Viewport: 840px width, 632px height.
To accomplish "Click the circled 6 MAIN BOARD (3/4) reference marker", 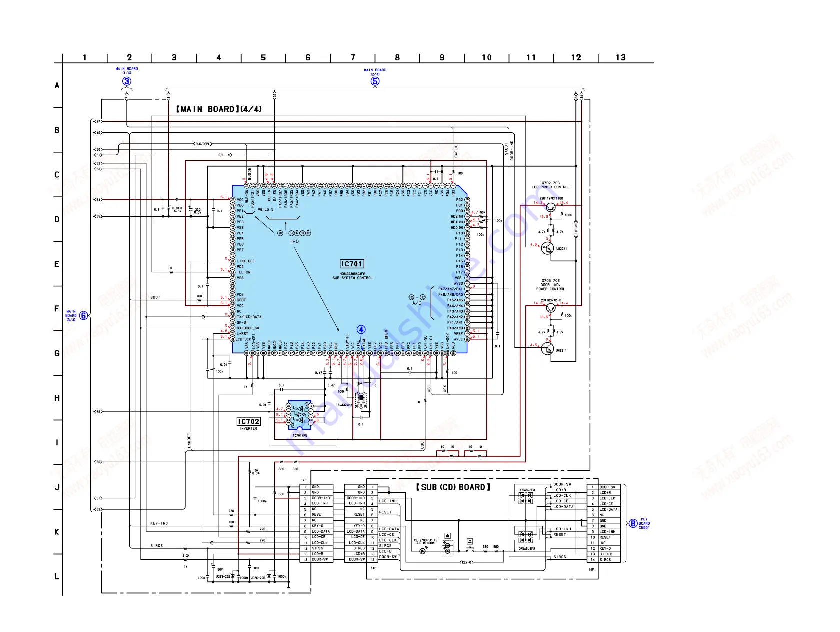I will tap(84, 315).
